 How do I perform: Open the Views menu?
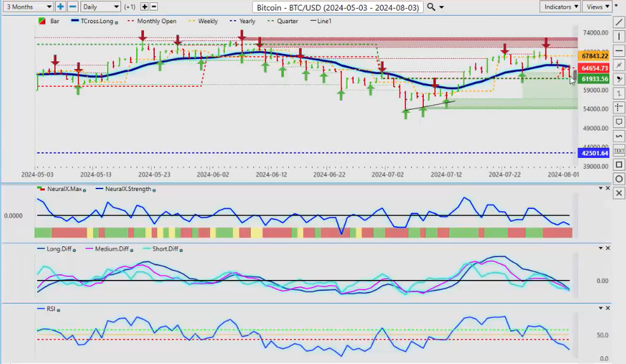point(597,7)
